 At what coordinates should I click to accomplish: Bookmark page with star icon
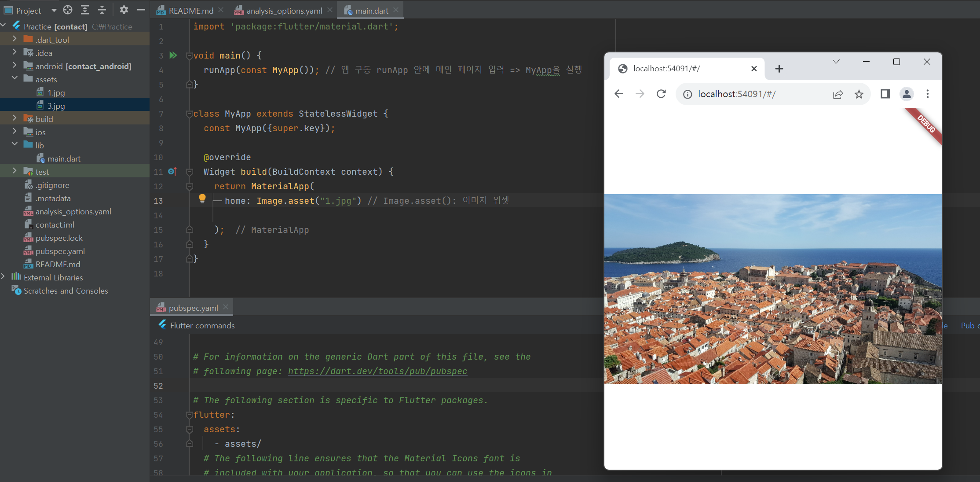859,94
